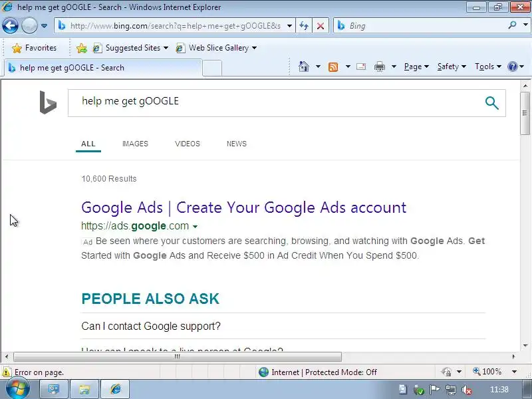This screenshot has width=532, height=399.
Task: Switch to the IMAGES tab
Action: pyautogui.click(x=135, y=144)
